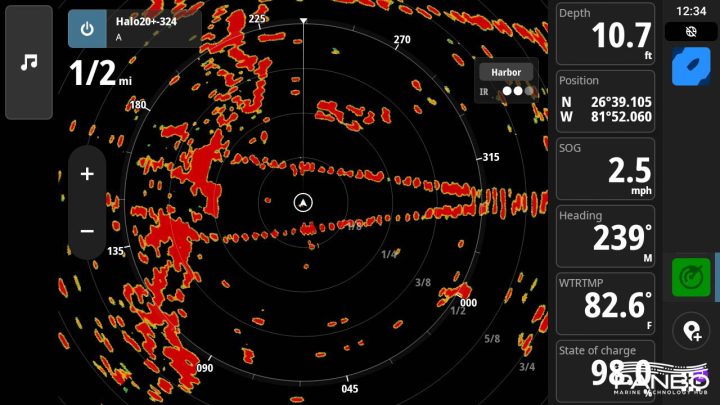Zoom out the radar range with minus
This screenshot has width=720, height=405.
[x=87, y=231]
